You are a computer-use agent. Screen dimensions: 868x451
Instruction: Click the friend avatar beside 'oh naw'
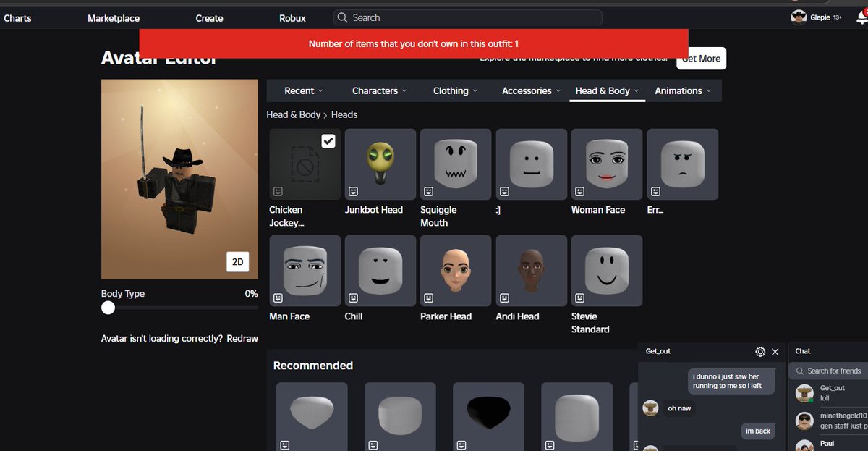click(x=650, y=408)
